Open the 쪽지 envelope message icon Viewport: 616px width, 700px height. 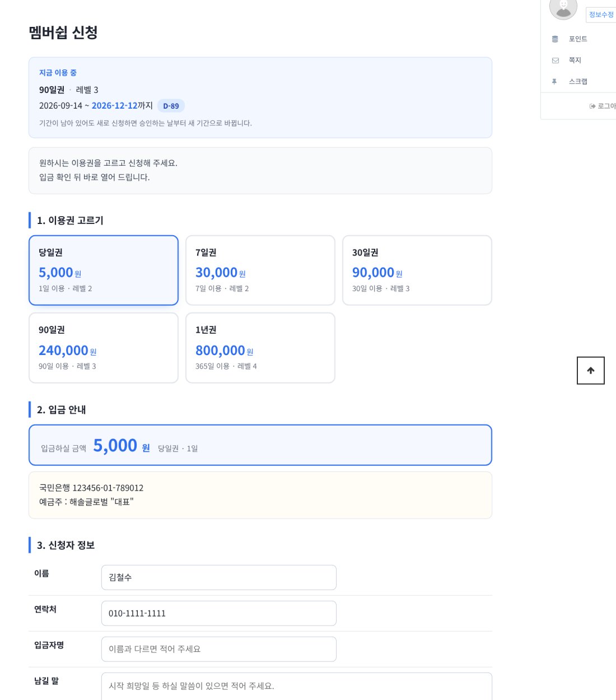(556, 60)
